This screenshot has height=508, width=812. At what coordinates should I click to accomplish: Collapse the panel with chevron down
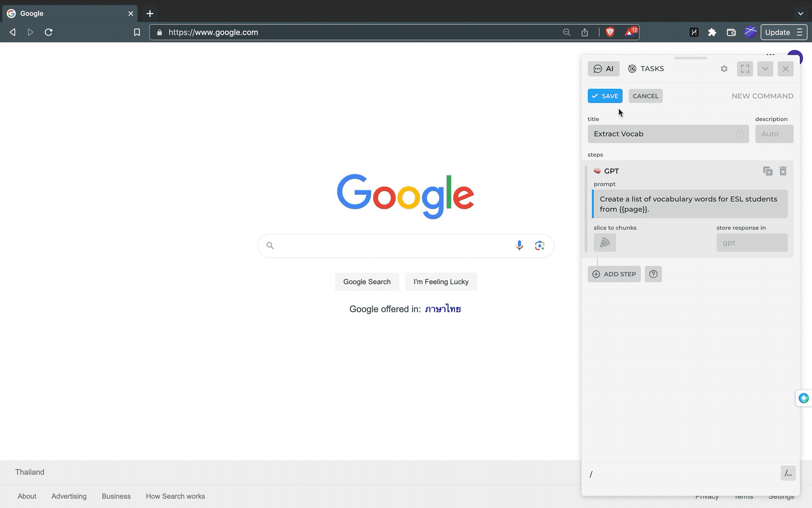coord(765,69)
